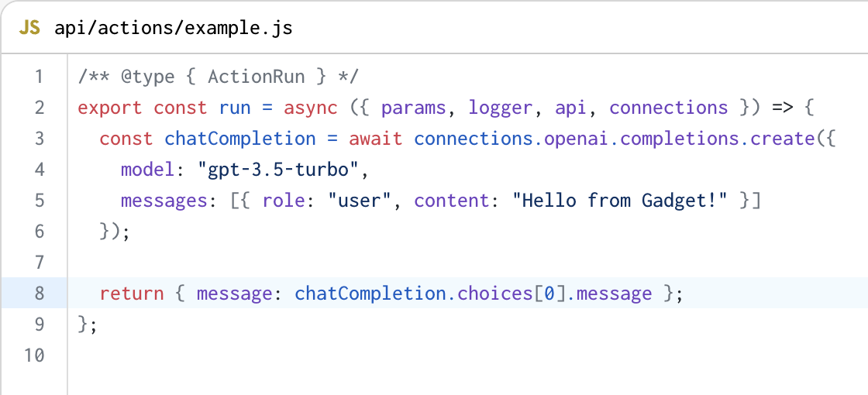Click the export keyword on line 2
Viewport: 868px width, 395px height.
tap(110, 108)
